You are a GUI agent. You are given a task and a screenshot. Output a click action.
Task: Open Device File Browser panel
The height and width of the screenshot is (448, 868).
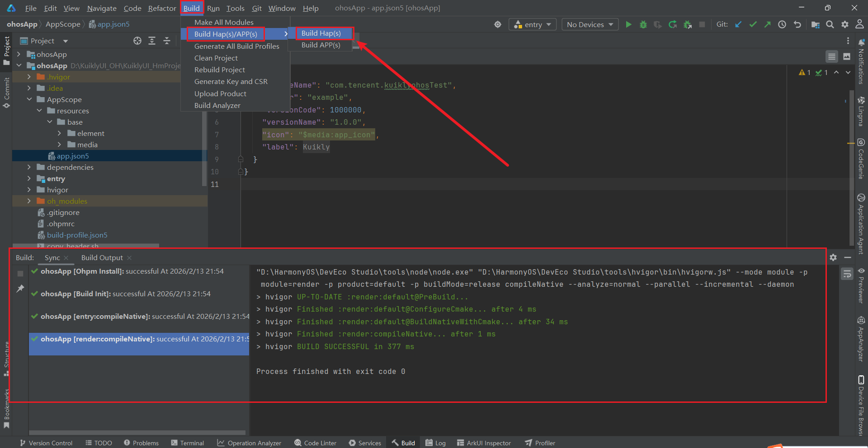pyautogui.click(x=861, y=405)
